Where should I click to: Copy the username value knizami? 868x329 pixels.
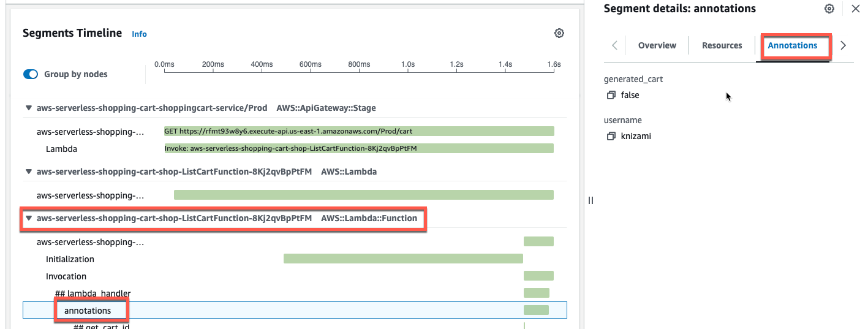[x=611, y=137]
